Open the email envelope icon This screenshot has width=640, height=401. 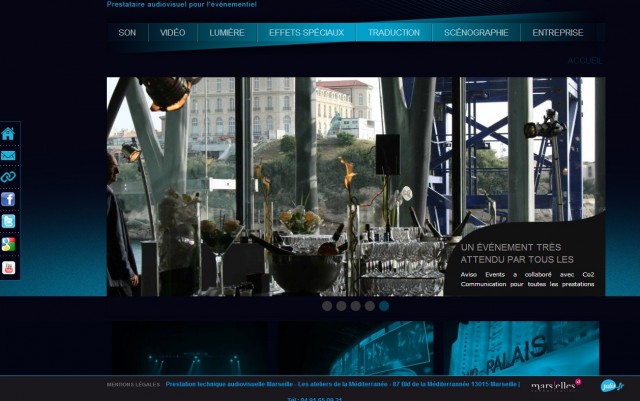8,156
